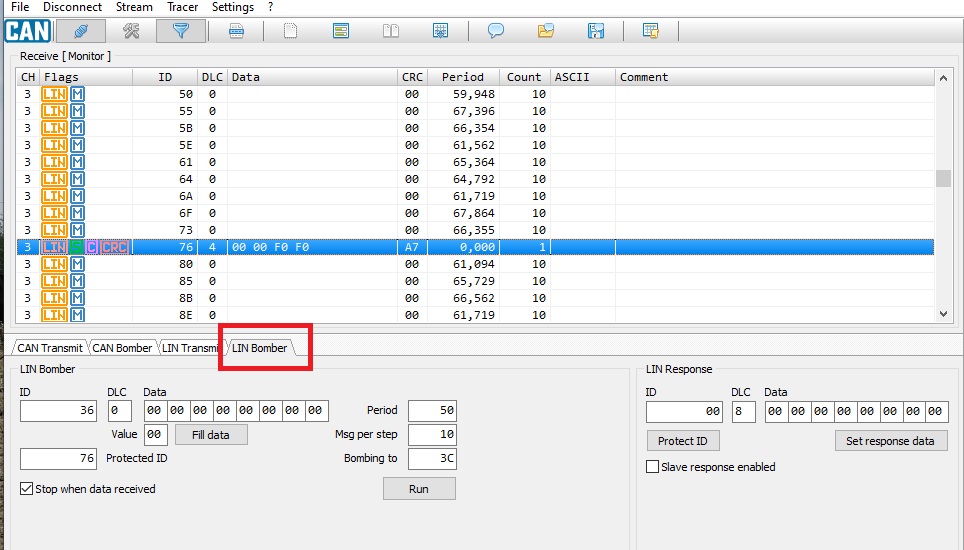
Task: Click the Fill data button
Action: [211, 435]
